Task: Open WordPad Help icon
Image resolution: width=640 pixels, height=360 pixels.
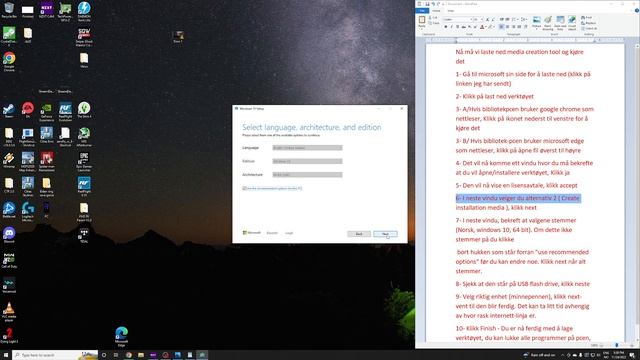Action: click(637, 11)
